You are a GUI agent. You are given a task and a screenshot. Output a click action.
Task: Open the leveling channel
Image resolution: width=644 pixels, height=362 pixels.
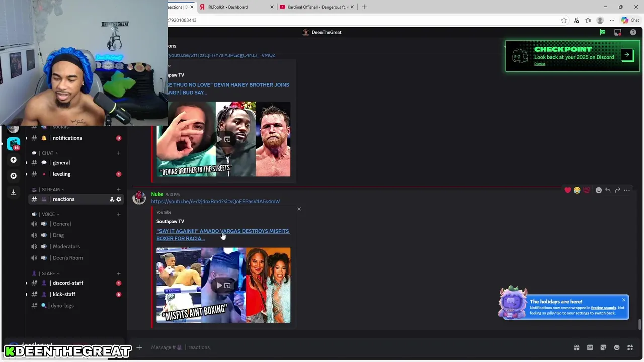pyautogui.click(x=75, y=174)
